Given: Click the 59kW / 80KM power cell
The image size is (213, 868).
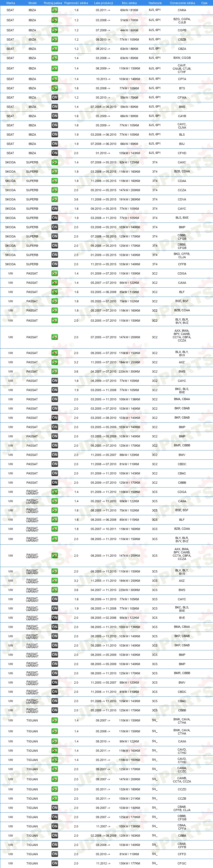Looking at the screenshot, I should point(129,107).
